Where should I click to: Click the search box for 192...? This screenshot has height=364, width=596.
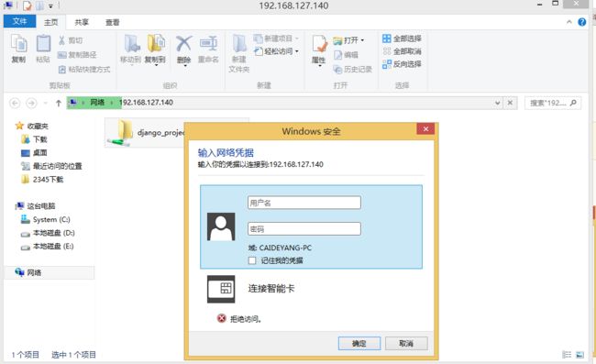[x=553, y=103]
